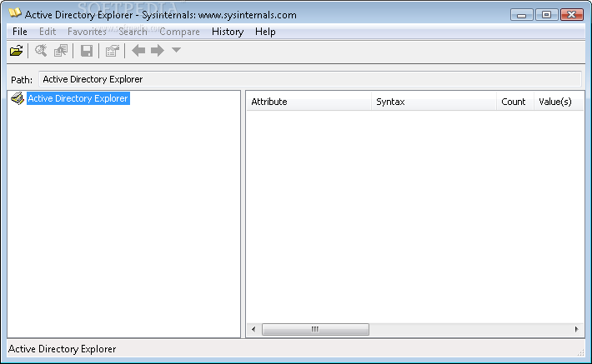Minimize the Active Directory Explorer window
This screenshot has height=364, width=592.
(x=522, y=15)
